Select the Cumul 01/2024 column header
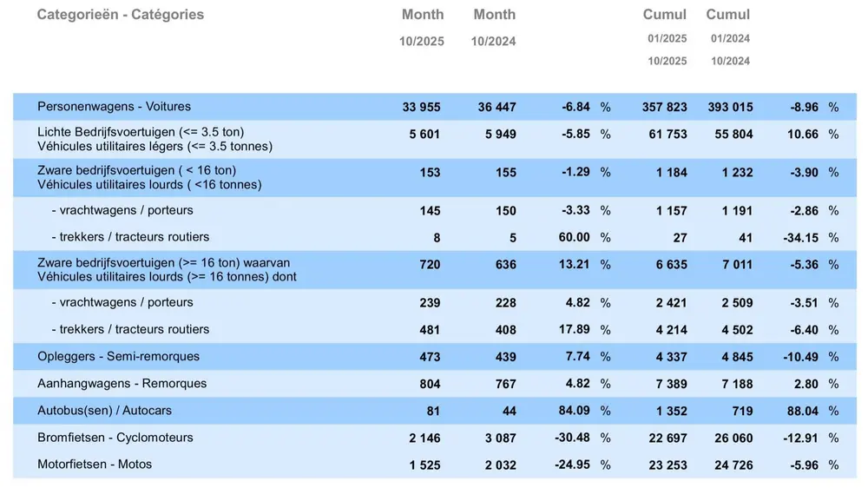 point(728,15)
